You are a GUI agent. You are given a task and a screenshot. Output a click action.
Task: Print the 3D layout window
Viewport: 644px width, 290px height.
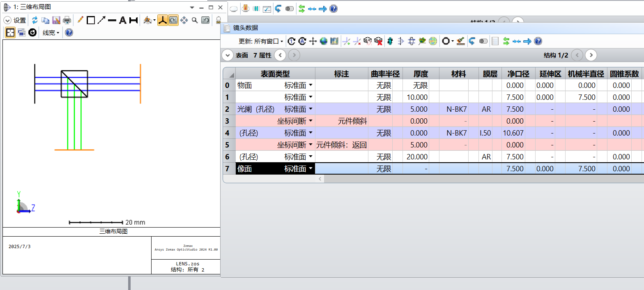click(x=67, y=20)
